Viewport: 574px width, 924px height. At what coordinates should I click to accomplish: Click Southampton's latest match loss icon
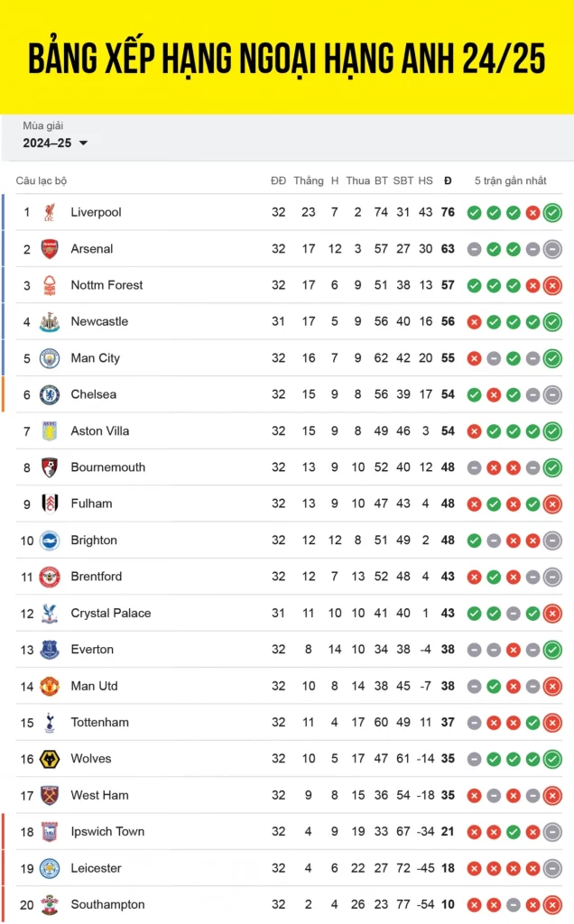[552, 905]
